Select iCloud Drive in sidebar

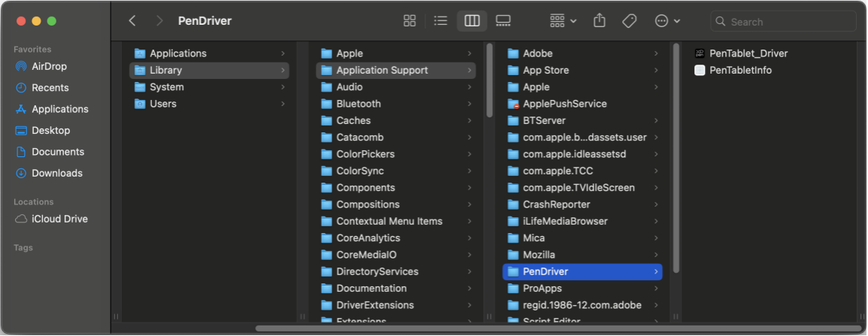pos(59,219)
